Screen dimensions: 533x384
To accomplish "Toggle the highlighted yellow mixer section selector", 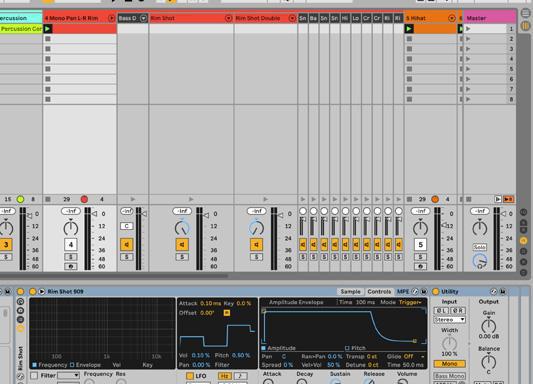I will (523, 241).
